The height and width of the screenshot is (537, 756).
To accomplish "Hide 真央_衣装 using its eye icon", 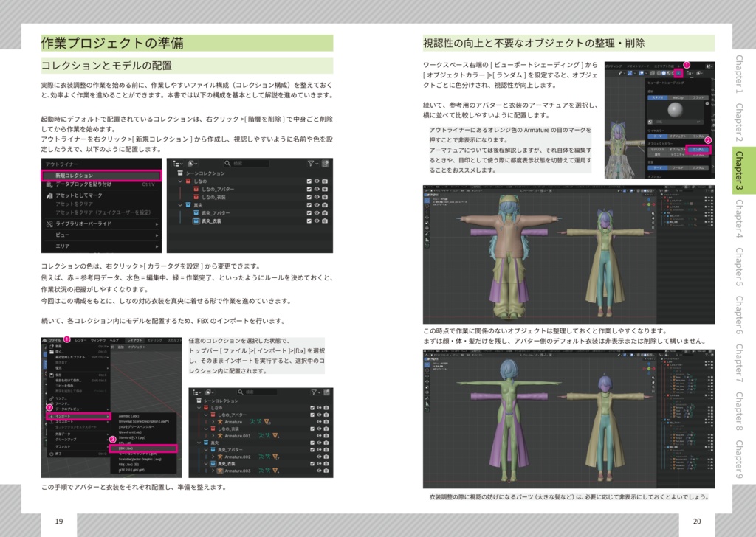I will [x=317, y=221].
